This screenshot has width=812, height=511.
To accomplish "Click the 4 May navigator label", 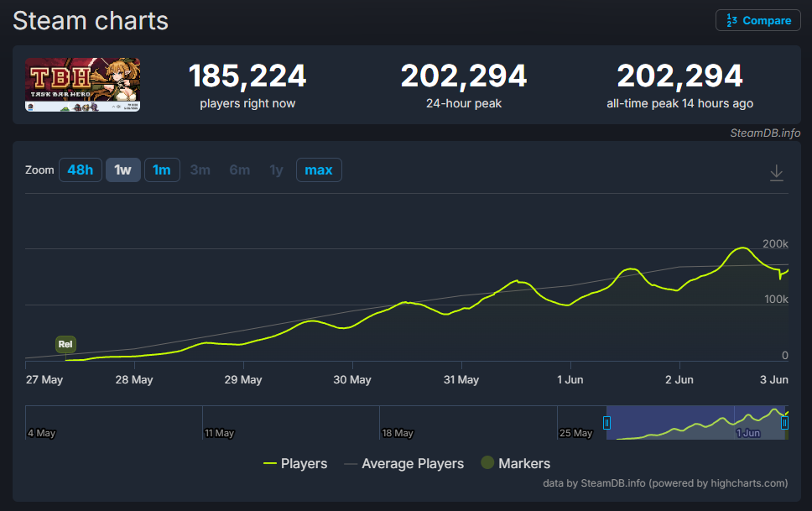I will click(x=41, y=433).
